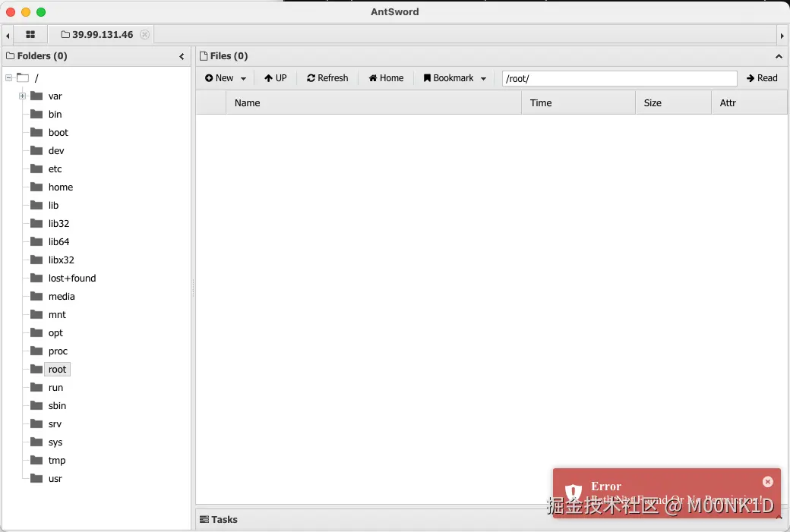The width and height of the screenshot is (790, 532).
Task: Select the root folder in tree
Action: point(57,370)
